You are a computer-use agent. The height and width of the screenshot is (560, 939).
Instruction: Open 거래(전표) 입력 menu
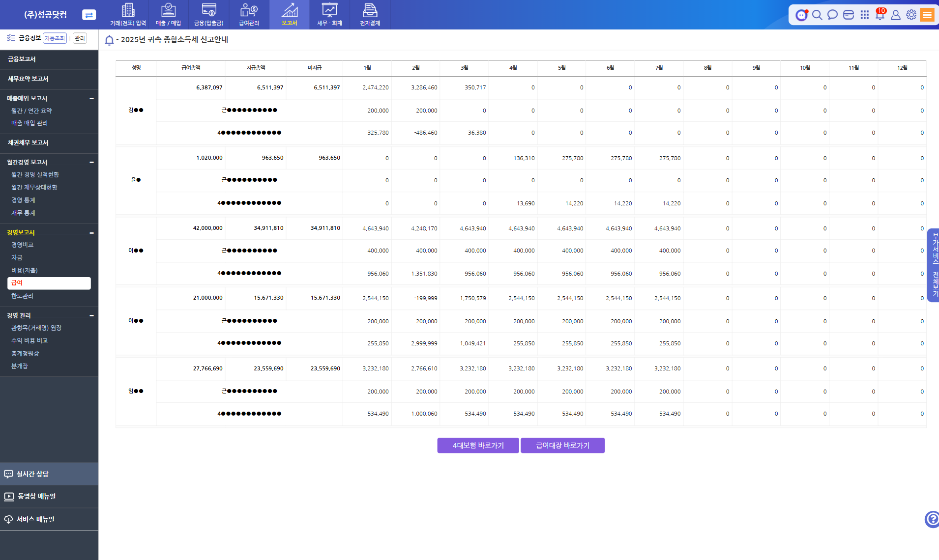128,15
